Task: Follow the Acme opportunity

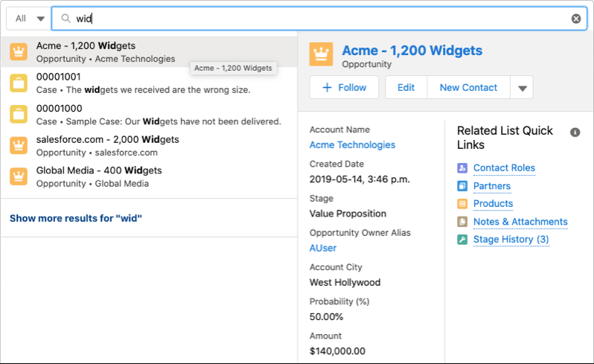Action: [x=344, y=88]
